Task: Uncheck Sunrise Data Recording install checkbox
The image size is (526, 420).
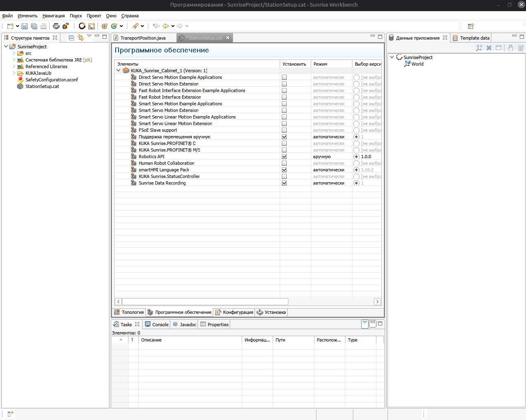Action: coord(284,183)
